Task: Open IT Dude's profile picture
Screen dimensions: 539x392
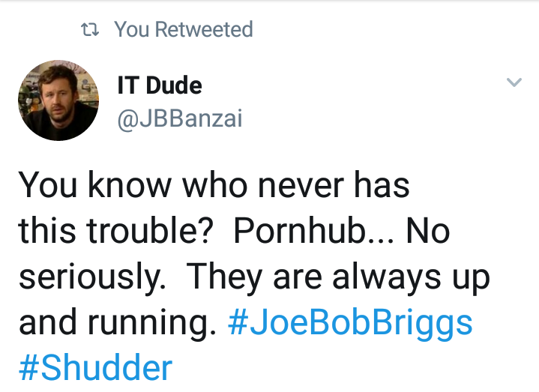Action: coord(58,100)
